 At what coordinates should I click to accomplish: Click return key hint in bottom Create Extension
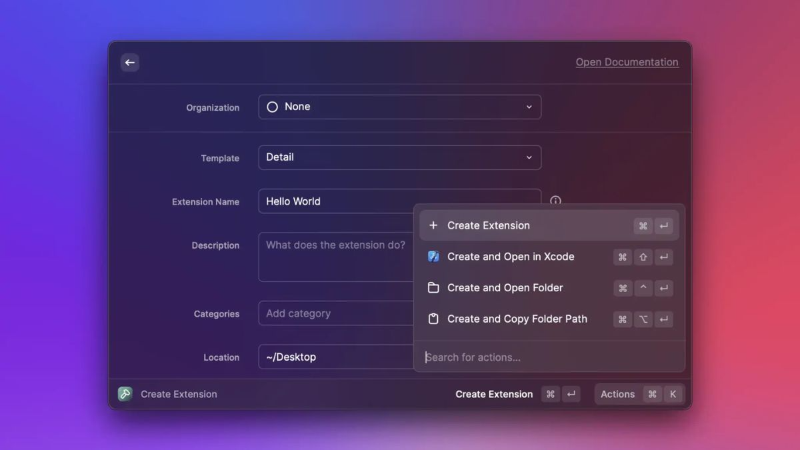click(x=571, y=394)
